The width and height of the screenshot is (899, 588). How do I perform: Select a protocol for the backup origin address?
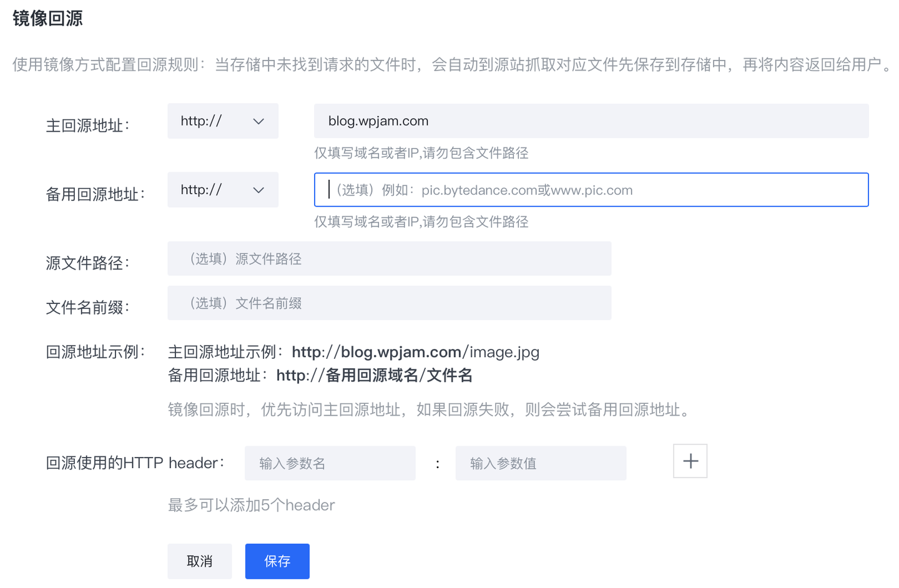[x=223, y=190]
